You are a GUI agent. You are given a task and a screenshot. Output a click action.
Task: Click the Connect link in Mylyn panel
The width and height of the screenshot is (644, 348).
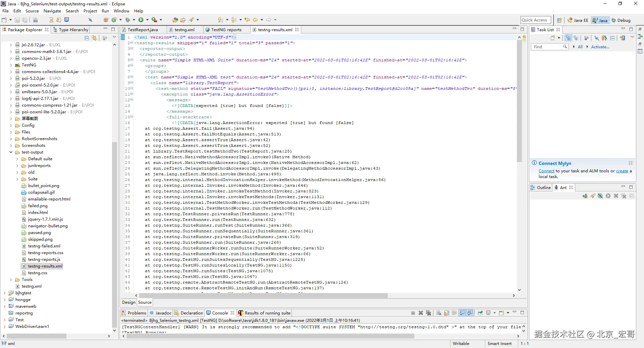click(546, 171)
